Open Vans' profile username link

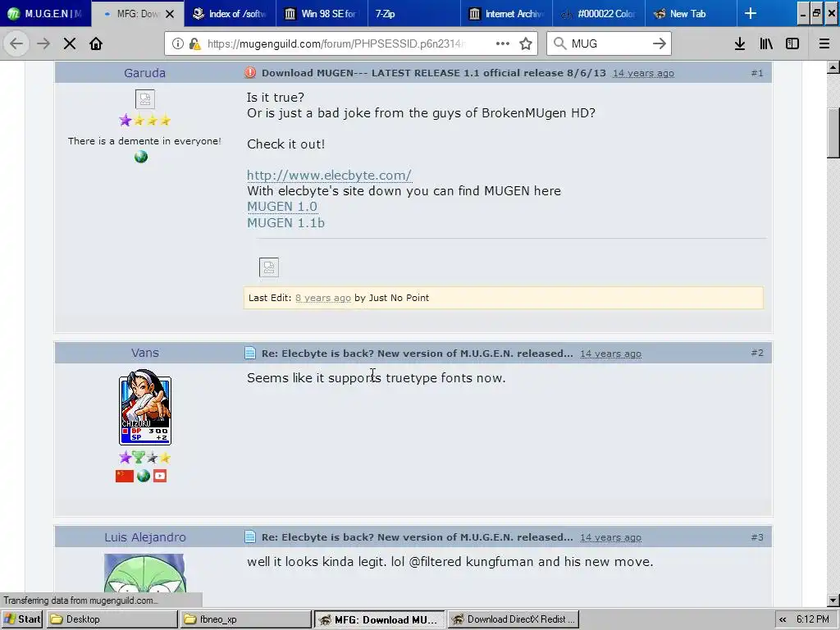(x=145, y=353)
